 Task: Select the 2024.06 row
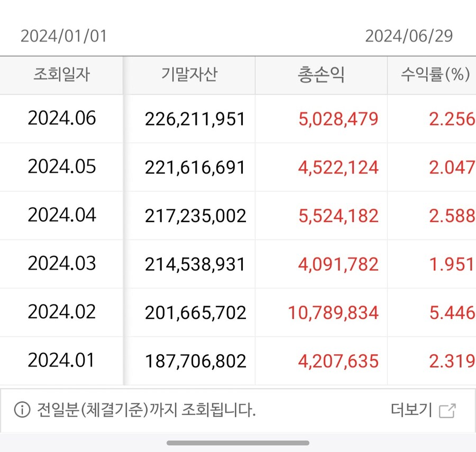click(62, 118)
